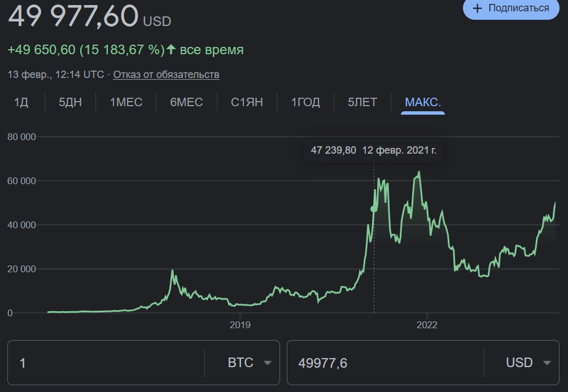The width and height of the screenshot is (568, 392).
Task: Click the USD amount field showing 49977,6
Action: [384, 363]
